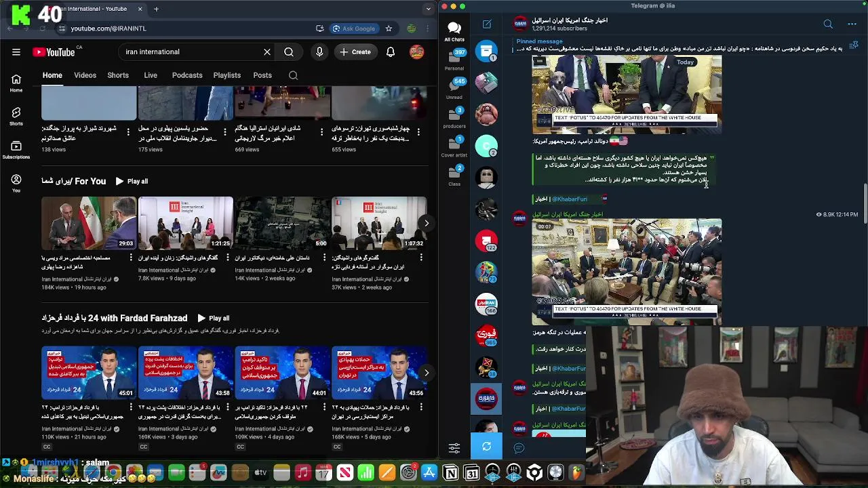Click Ask Google button in address bar
868x488 pixels.
pos(354,28)
